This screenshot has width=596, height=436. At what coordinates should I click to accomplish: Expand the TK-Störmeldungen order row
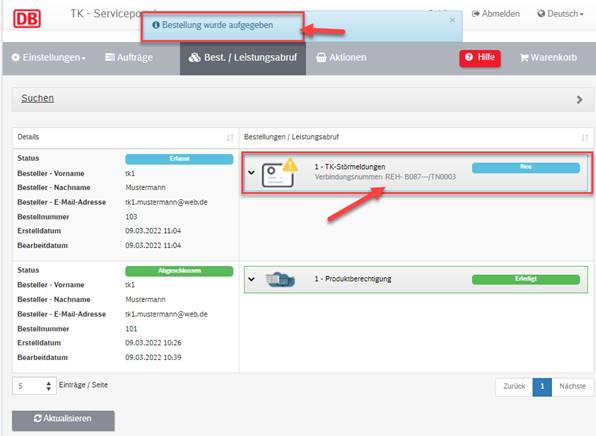251,173
